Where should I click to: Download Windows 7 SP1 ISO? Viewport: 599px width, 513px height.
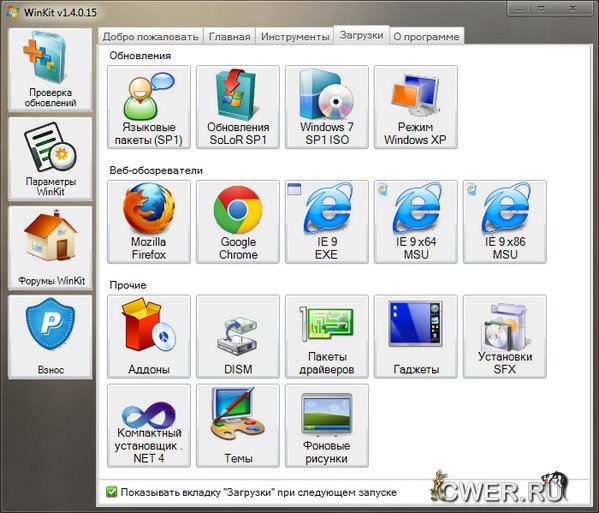tap(327, 107)
